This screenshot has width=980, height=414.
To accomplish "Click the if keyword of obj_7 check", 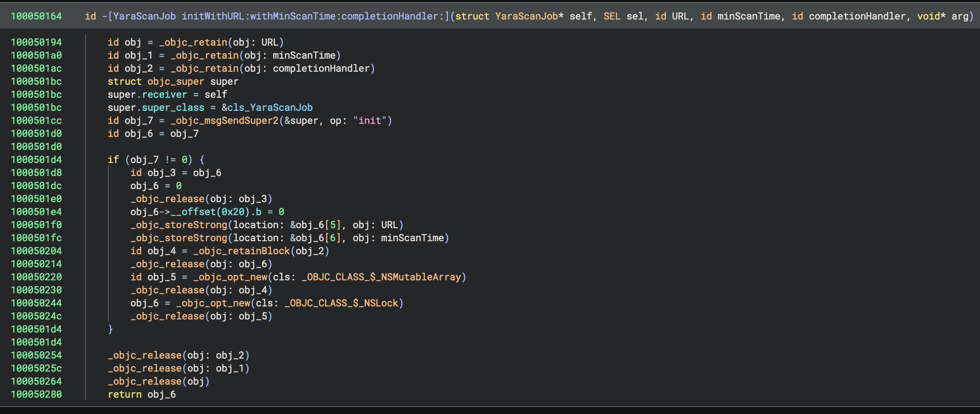I will coord(113,160).
